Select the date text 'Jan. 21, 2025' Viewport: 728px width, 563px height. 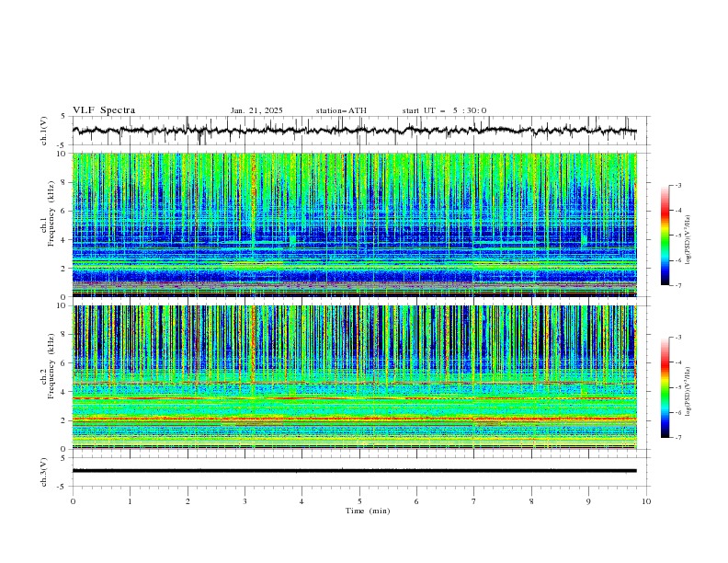tap(256, 110)
